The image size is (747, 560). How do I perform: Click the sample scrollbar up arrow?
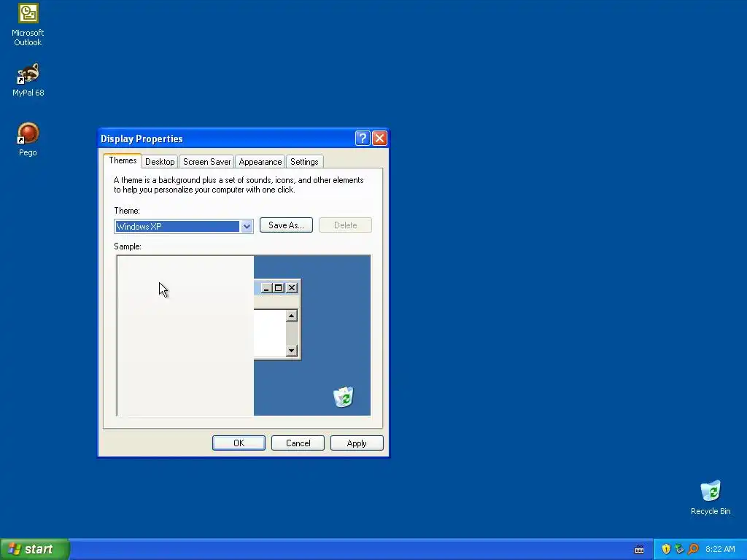292,316
